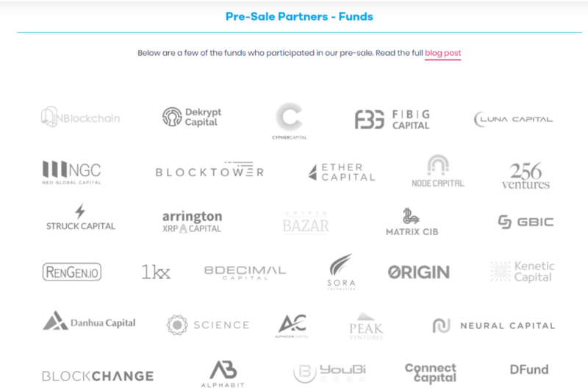Screen dimensions: 588x390
Task: Open the Danhua Capital logo
Action: point(89,321)
